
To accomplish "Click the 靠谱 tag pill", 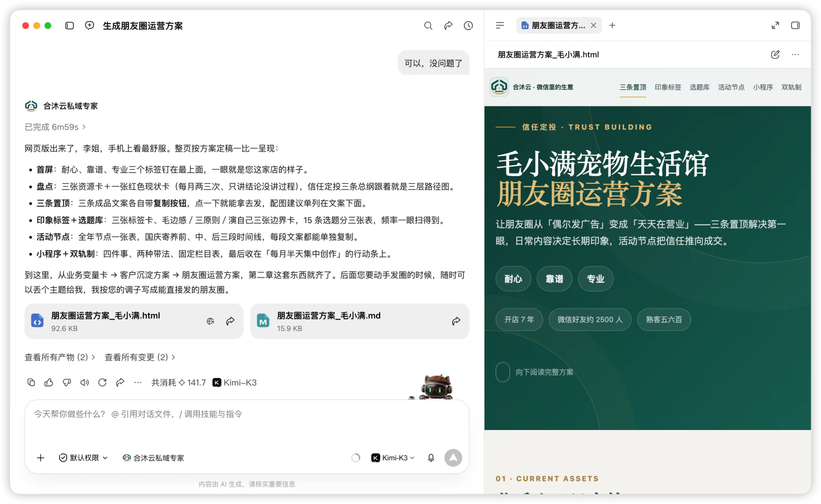I will click(x=554, y=279).
